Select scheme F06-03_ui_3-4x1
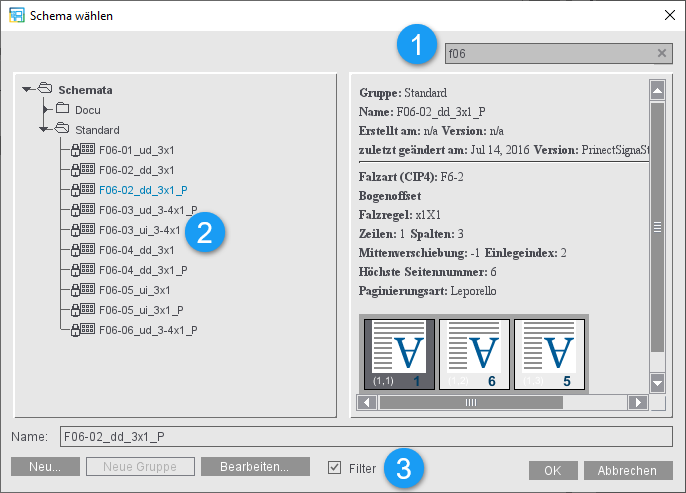Viewport: 686px width, 493px height. click(x=140, y=230)
